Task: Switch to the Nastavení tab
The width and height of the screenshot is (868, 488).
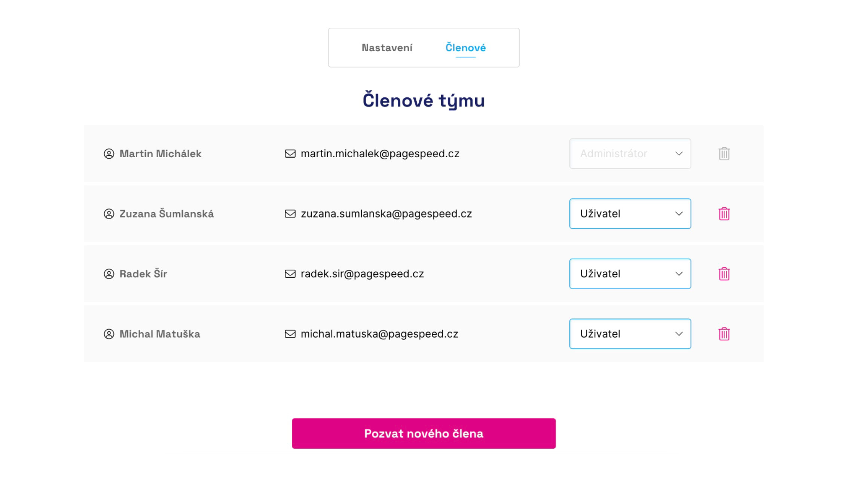Action: pyautogui.click(x=387, y=48)
